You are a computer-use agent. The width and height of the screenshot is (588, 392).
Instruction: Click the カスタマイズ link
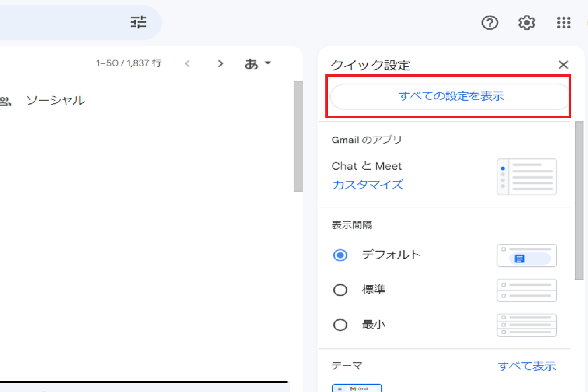click(367, 185)
